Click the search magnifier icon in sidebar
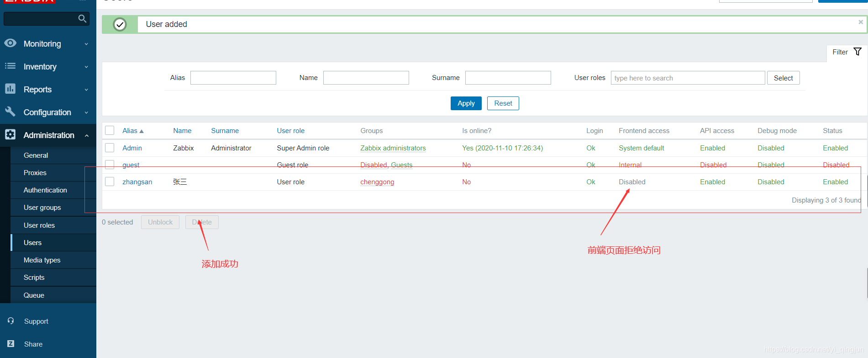This screenshot has width=868, height=358. 82,19
